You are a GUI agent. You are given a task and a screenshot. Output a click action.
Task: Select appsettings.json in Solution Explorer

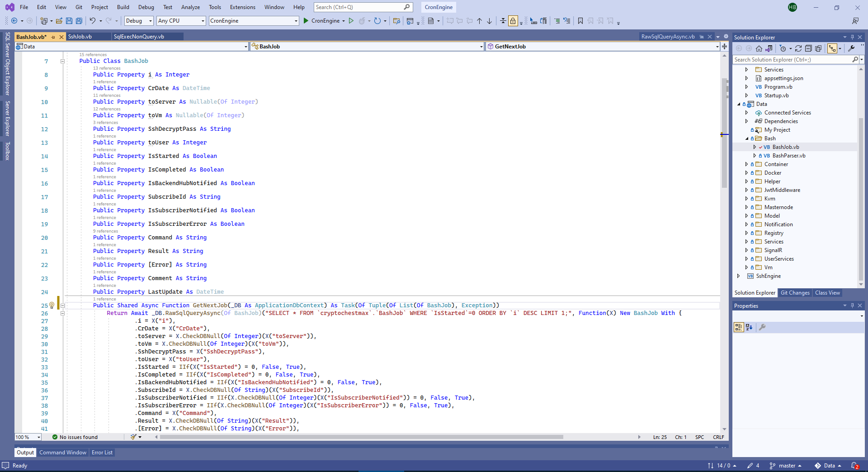tap(784, 78)
